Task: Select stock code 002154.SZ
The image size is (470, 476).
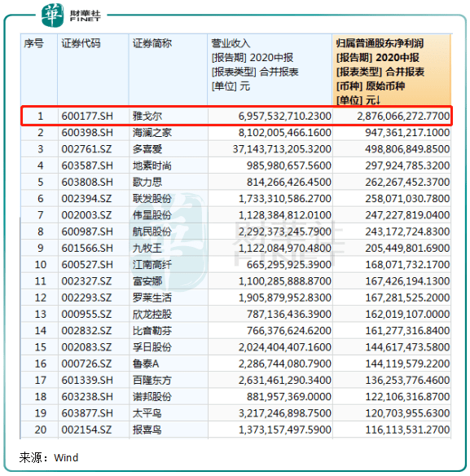Action: [86, 430]
